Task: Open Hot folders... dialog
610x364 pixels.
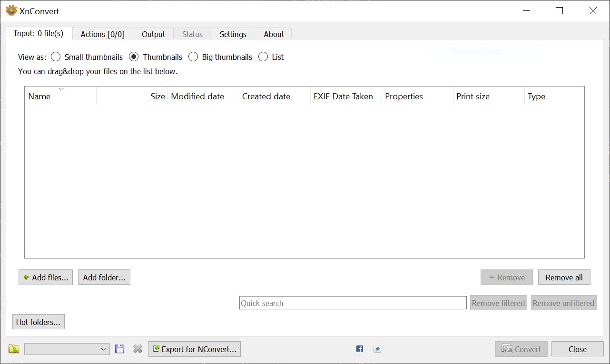Action: click(39, 322)
